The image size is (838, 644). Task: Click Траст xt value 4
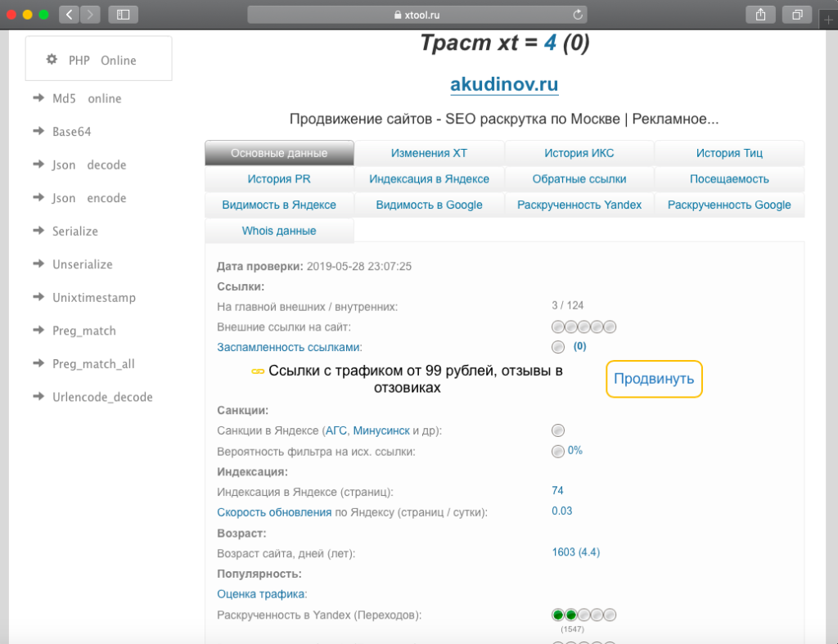(x=550, y=43)
